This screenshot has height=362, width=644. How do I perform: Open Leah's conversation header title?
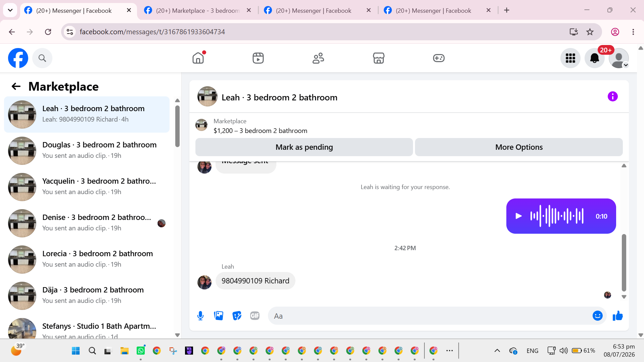tap(279, 97)
